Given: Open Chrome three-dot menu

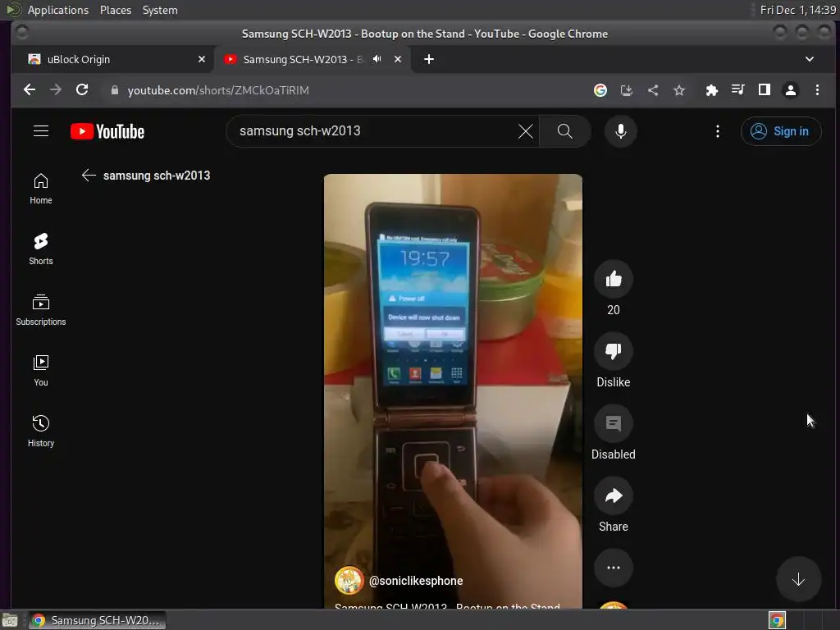Looking at the screenshot, I should [x=817, y=90].
